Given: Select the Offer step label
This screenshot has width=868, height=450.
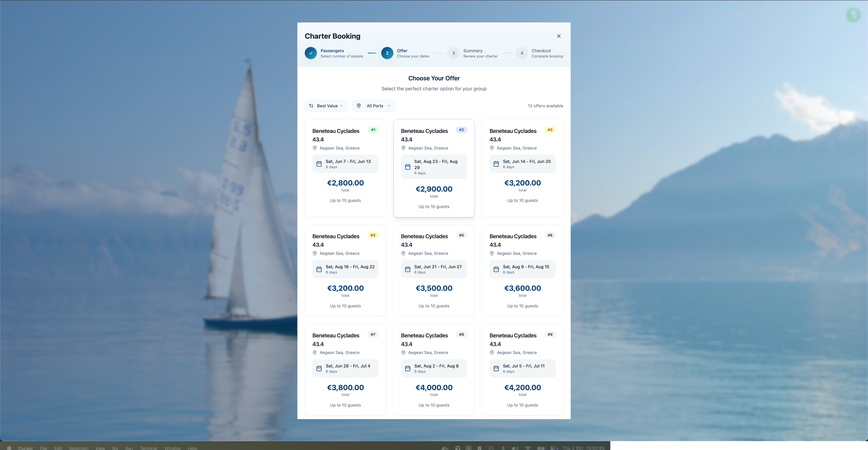Looking at the screenshot, I should coord(402,51).
